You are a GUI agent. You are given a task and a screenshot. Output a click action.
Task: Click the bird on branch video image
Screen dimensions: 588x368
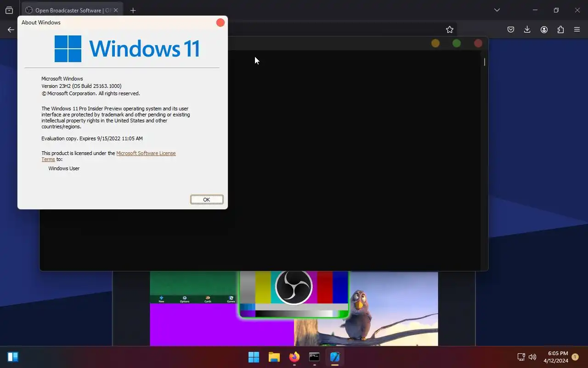click(x=366, y=309)
